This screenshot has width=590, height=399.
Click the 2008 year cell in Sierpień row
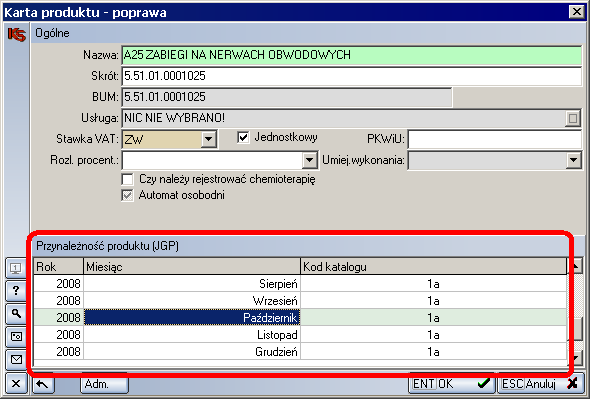(x=58, y=283)
